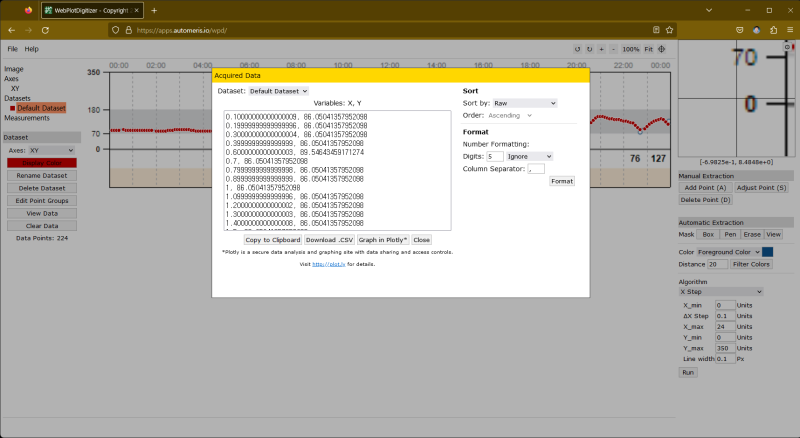
Task: Select the Erase mask tool
Action: pyautogui.click(x=751, y=233)
